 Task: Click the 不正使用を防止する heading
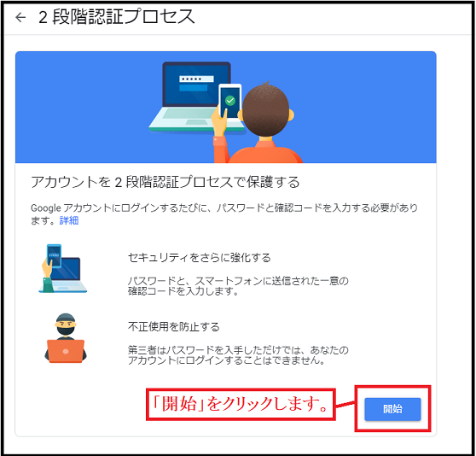(x=174, y=327)
